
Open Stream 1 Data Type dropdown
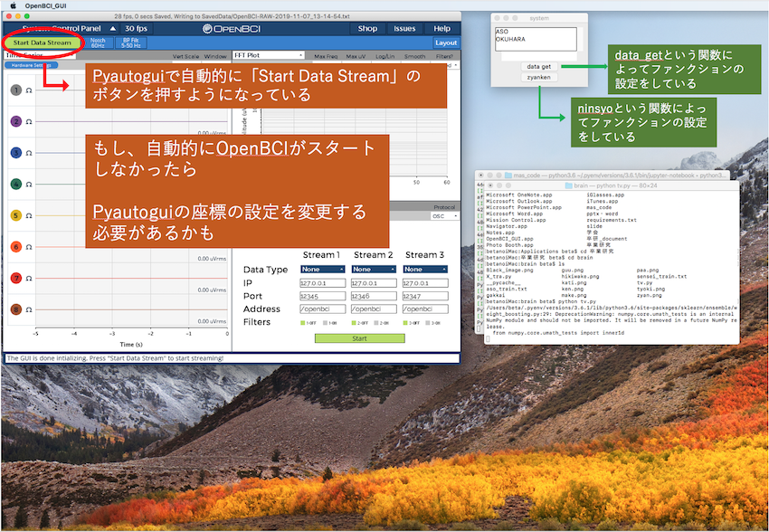click(x=322, y=269)
